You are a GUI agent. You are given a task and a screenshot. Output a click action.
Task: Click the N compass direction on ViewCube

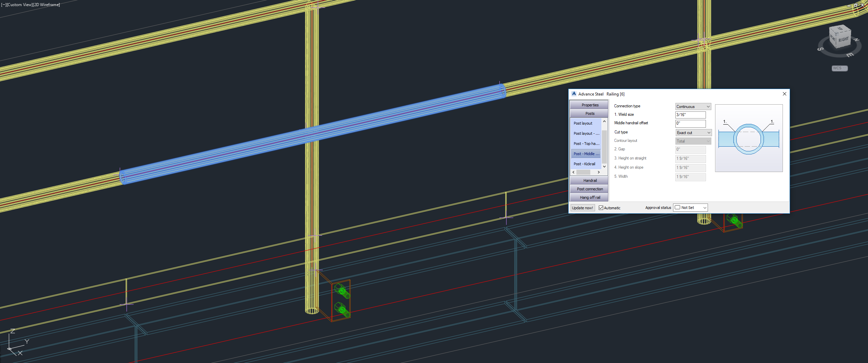(x=856, y=40)
